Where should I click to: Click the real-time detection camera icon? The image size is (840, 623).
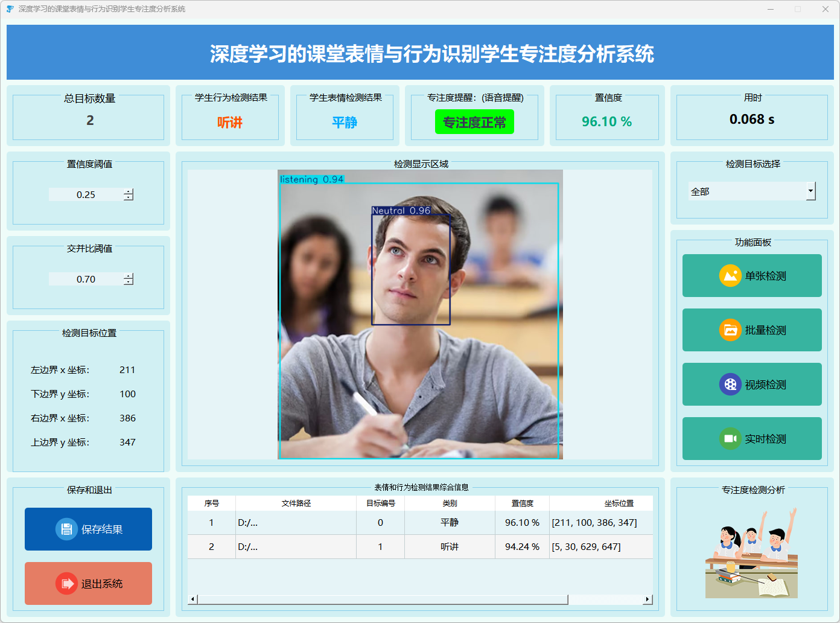click(x=730, y=439)
